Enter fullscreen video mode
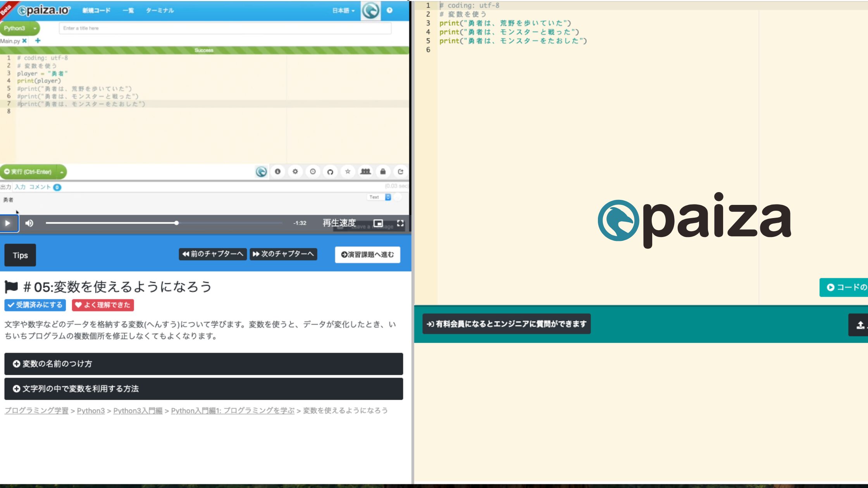The height and width of the screenshot is (488, 868). [x=400, y=223]
